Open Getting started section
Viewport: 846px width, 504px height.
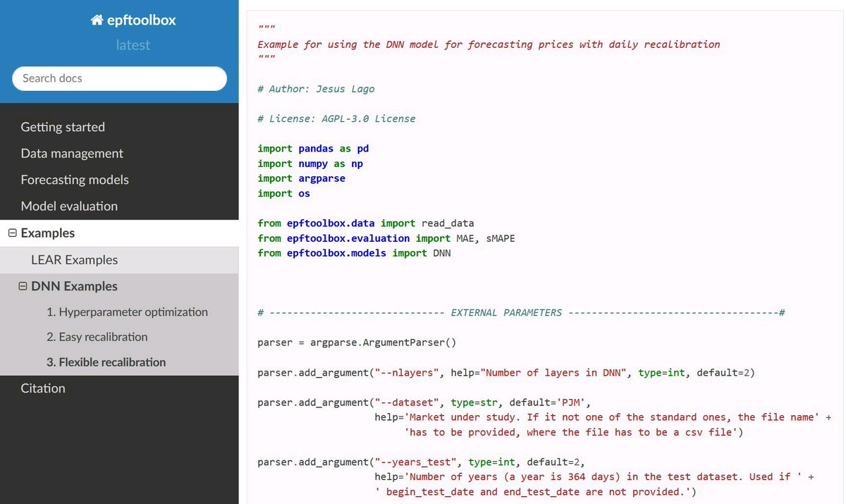[x=63, y=127]
